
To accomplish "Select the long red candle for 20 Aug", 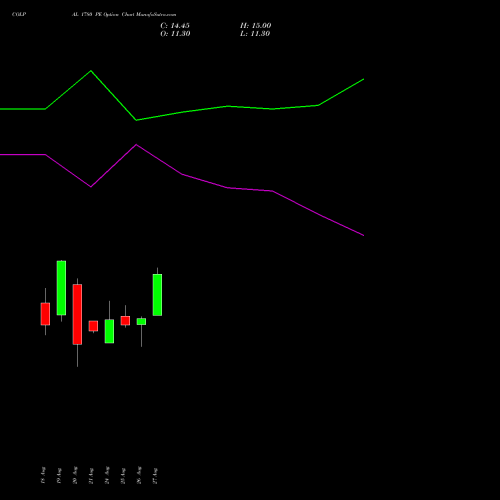I will [x=77, y=314].
